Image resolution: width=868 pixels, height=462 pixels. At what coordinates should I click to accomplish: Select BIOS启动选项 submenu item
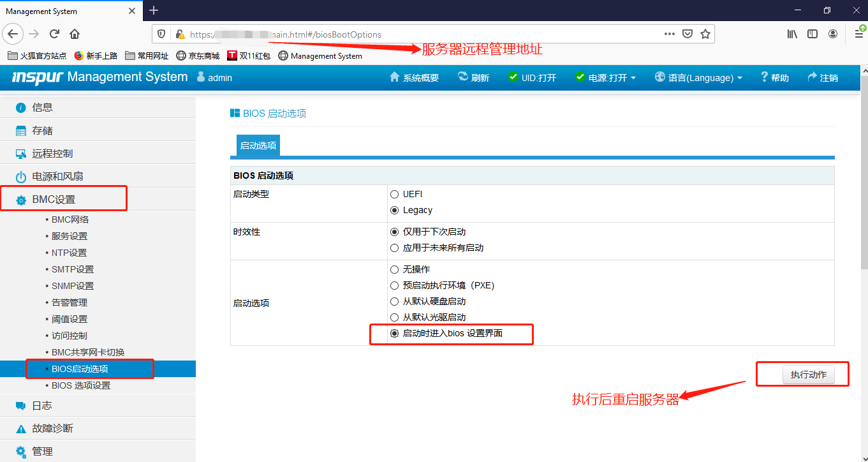click(x=98, y=369)
